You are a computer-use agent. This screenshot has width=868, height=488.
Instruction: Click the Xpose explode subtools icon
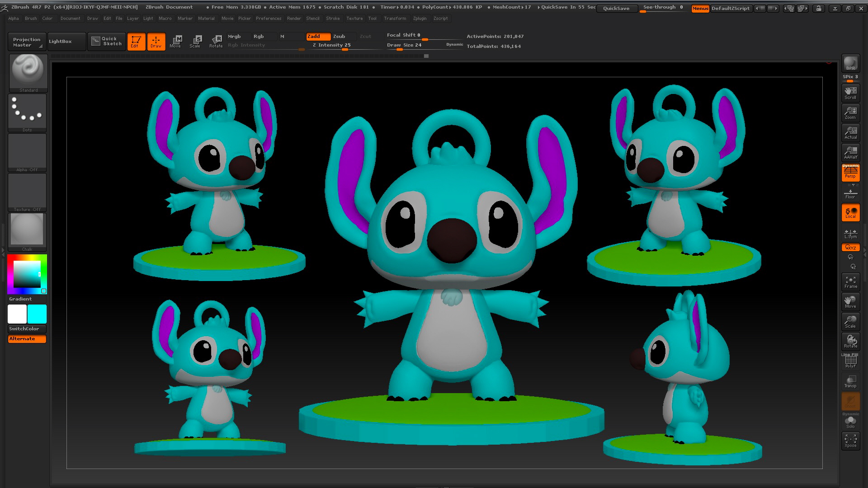tap(850, 441)
